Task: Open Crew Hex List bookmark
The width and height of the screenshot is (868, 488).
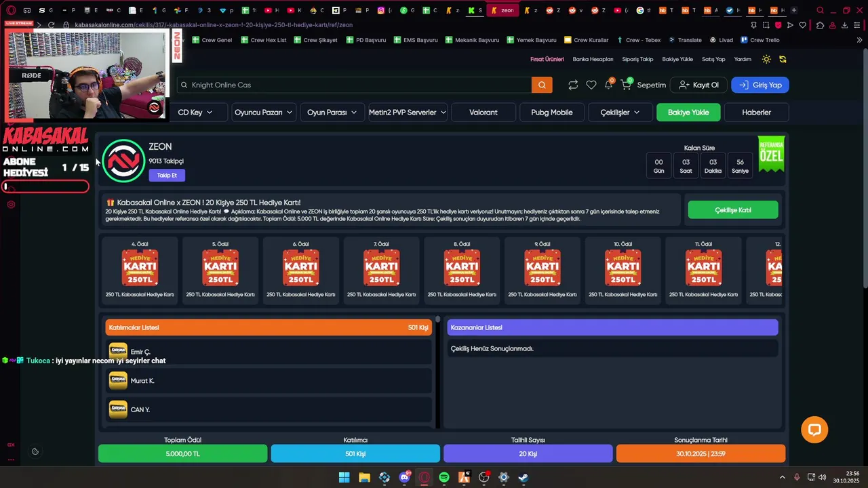Action: (263, 40)
